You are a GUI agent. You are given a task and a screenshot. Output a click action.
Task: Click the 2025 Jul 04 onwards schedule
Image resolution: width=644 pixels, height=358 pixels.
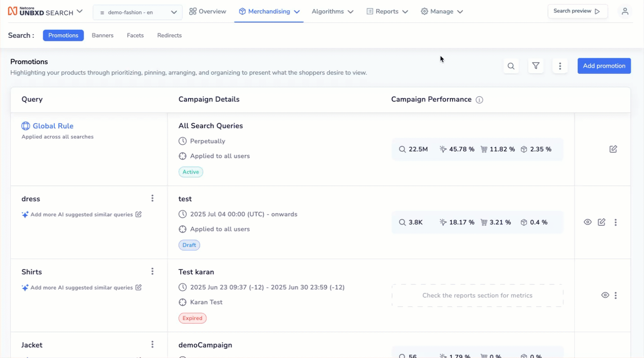(244, 214)
